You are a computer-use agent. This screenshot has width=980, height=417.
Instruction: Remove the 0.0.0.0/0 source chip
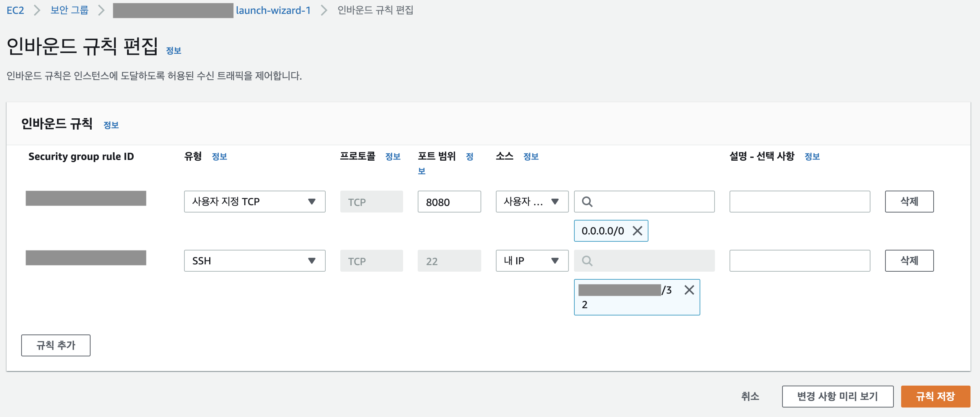637,230
